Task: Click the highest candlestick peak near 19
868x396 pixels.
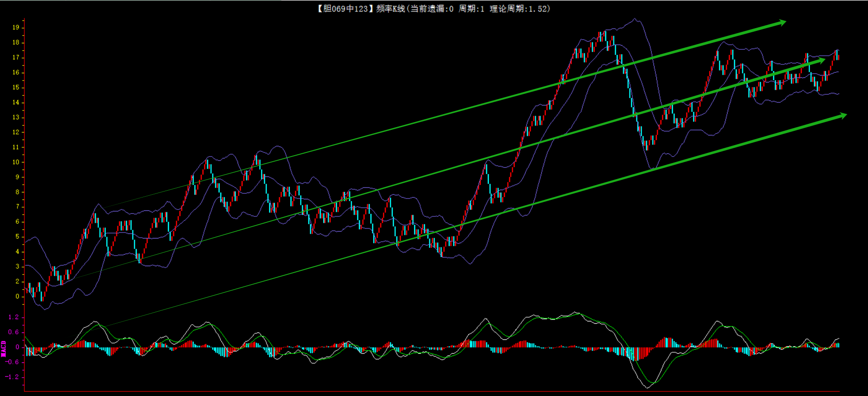Action: click(x=605, y=35)
